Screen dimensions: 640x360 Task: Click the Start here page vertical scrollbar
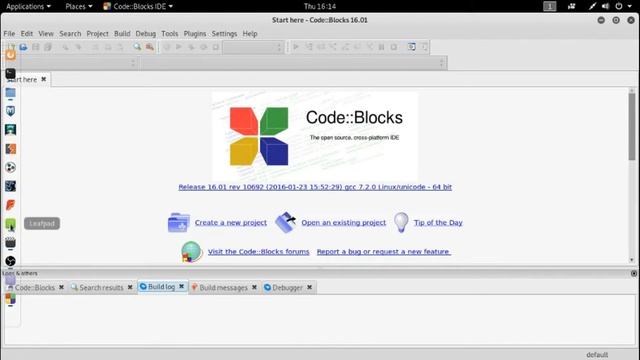(631, 176)
